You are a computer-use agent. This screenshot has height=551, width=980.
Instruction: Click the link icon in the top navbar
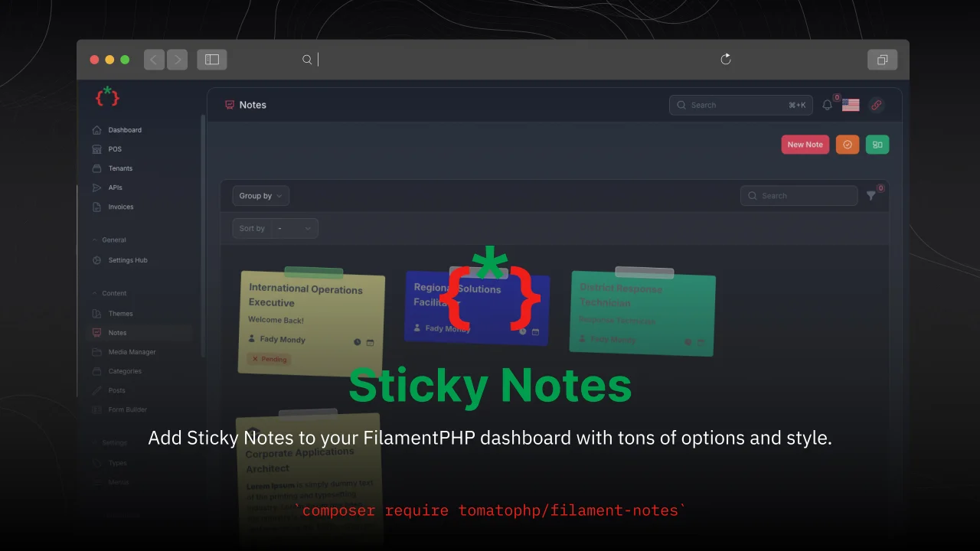point(876,105)
